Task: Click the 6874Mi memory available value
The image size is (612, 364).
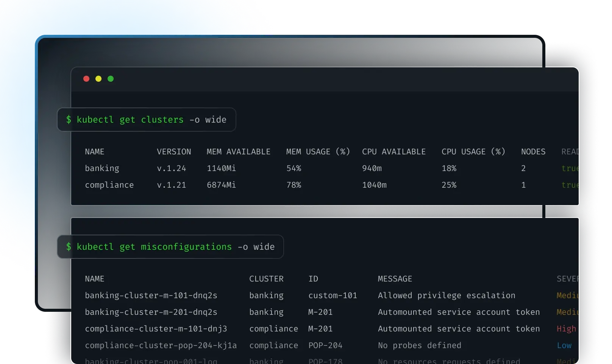Action: pos(221,185)
